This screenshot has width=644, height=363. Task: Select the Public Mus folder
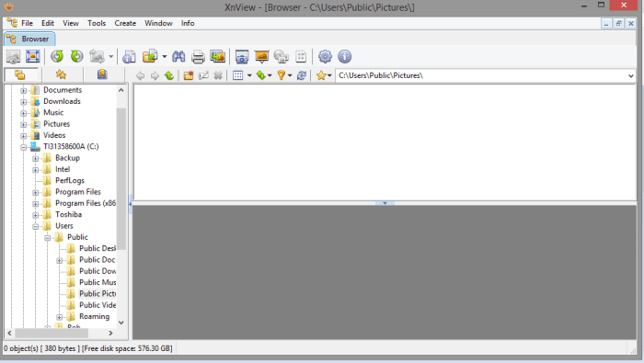(98, 282)
